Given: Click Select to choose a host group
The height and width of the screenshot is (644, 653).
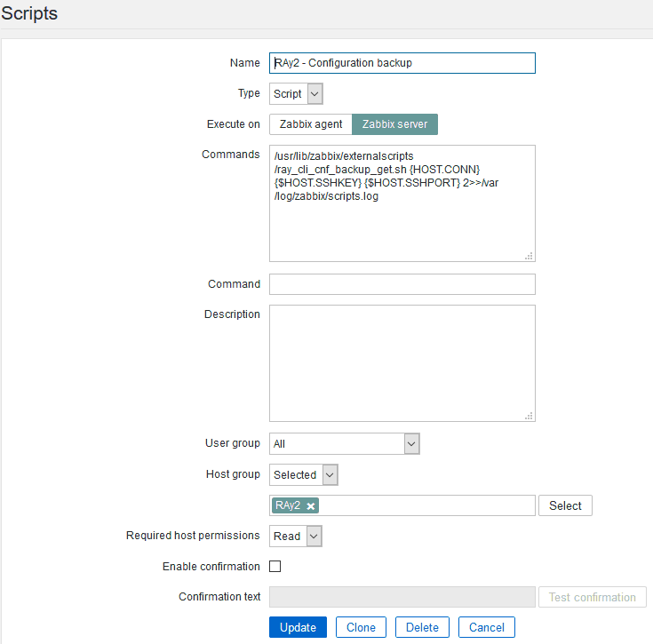Looking at the screenshot, I should (565, 505).
